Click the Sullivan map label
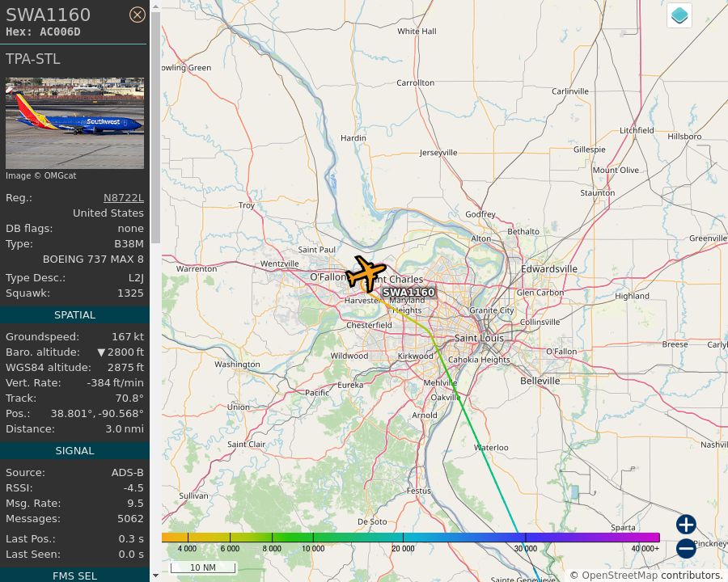 tap(193, 496)
